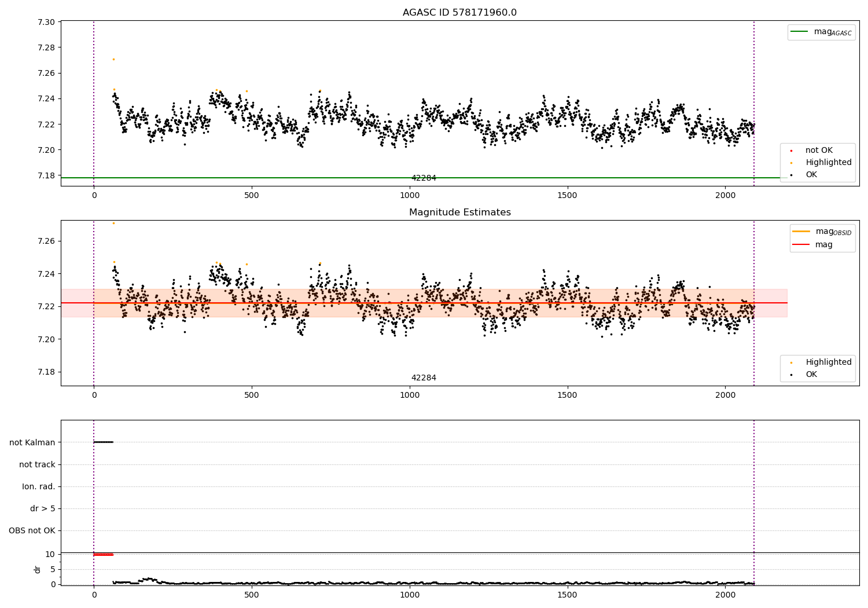Click the 42284 label in middle plot
868x608 pixels.
[424, 378]
